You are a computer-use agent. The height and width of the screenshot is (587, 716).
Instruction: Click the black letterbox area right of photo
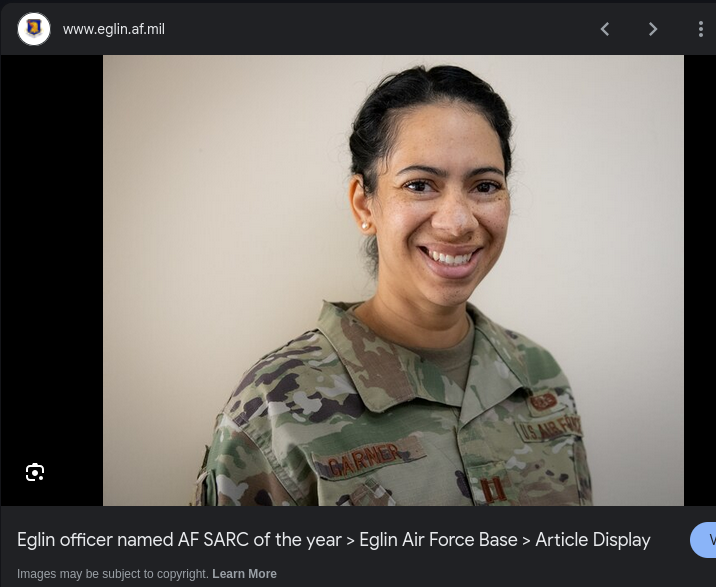(700, 280)
